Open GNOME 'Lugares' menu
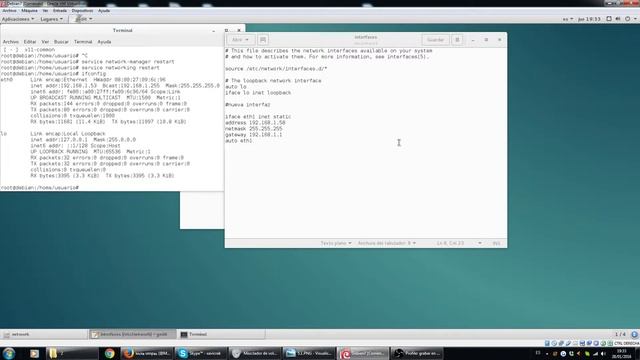 [51, 19]
